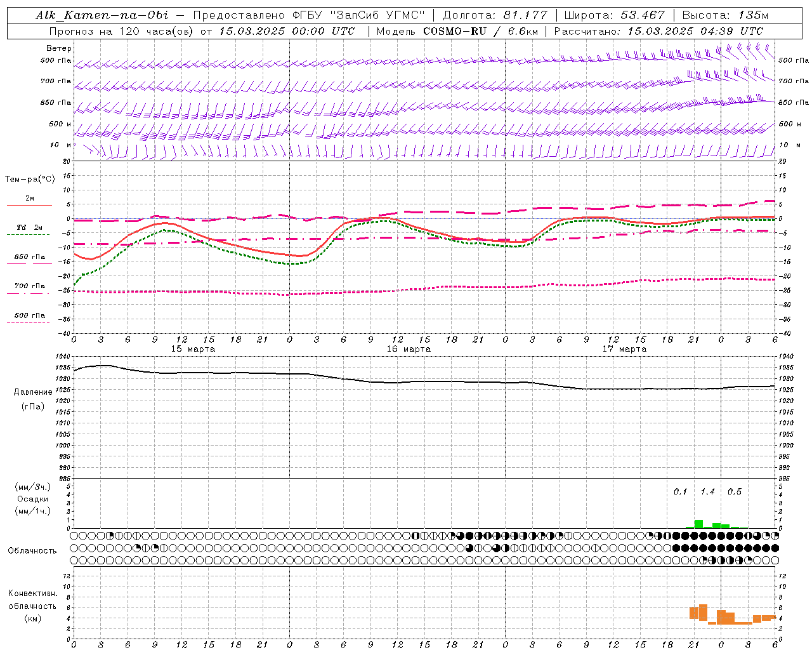This screenshot has height=650, width=812.
Task: Click the Осадки precipitation label
Action: pyautogui.click(x=33, y=499)
